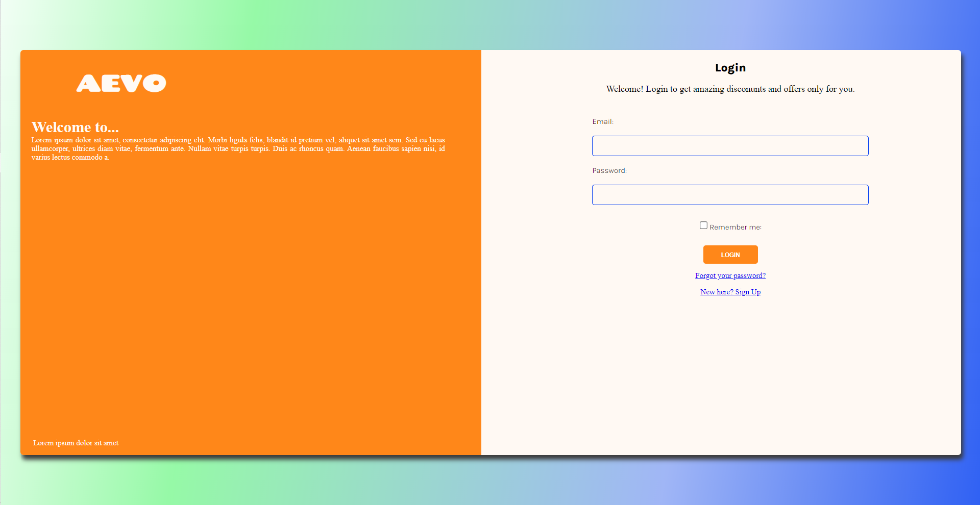The width and height of the screenshot is (980, 505).
Task: Tick the Remember me checkbox
Action: (703, 225)
